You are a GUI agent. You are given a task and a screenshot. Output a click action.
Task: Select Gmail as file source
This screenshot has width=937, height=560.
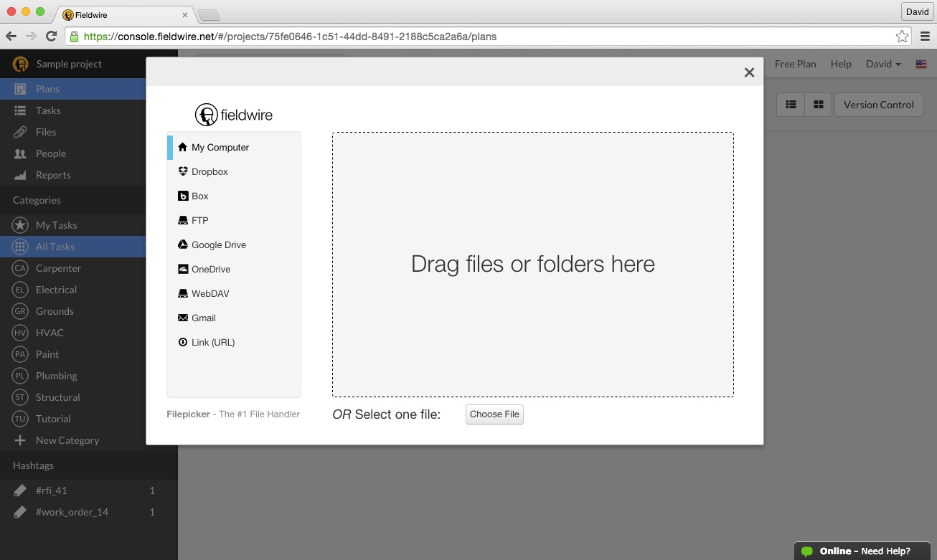(x=234, y=318)
